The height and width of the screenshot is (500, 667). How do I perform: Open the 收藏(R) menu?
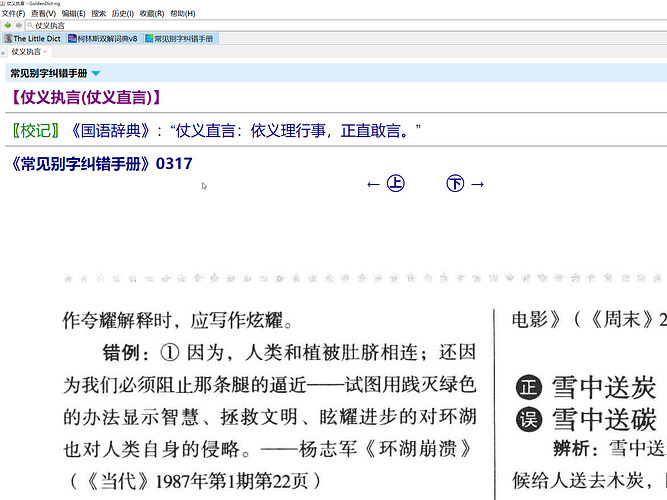pyautogui.click(x=152, y=14)
